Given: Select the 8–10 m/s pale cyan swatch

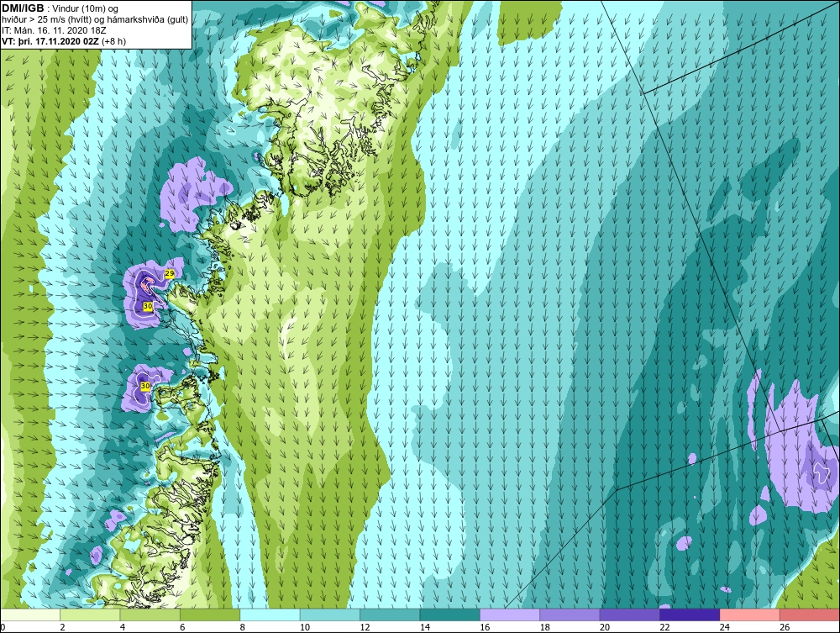Looking at the screenshot, I should pyautogui.click(x=270, y=615).
